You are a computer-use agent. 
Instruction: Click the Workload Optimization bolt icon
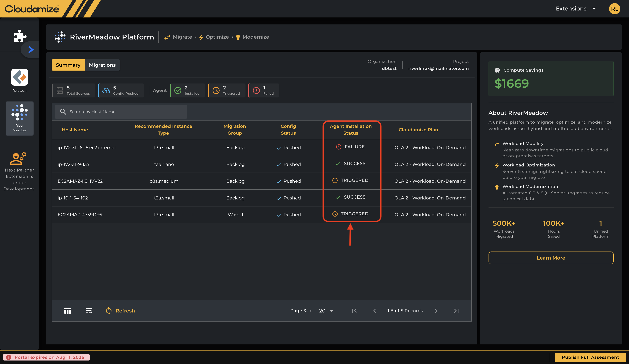click(x=497, y=166)
